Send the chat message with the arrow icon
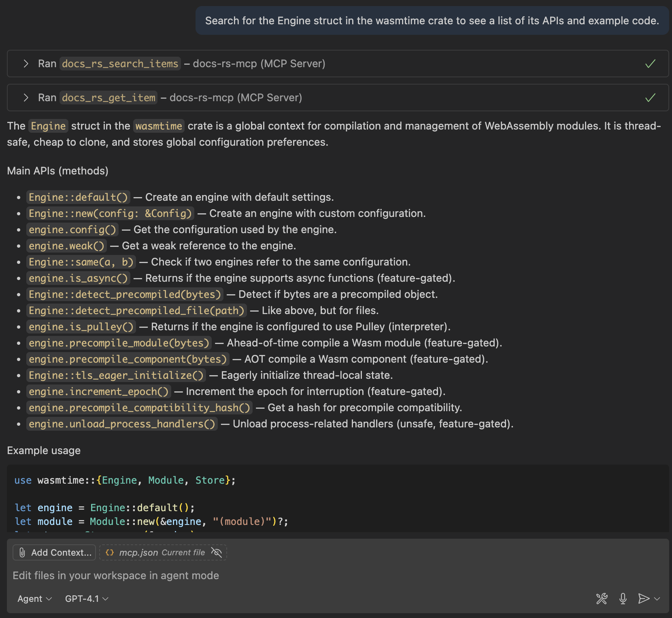 point(643,599)
